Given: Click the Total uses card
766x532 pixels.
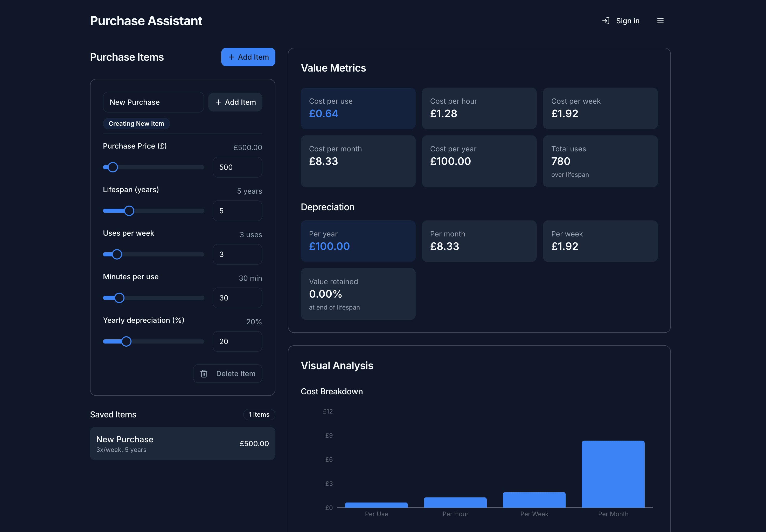Looking at the screenshot, I should [600, 161].
